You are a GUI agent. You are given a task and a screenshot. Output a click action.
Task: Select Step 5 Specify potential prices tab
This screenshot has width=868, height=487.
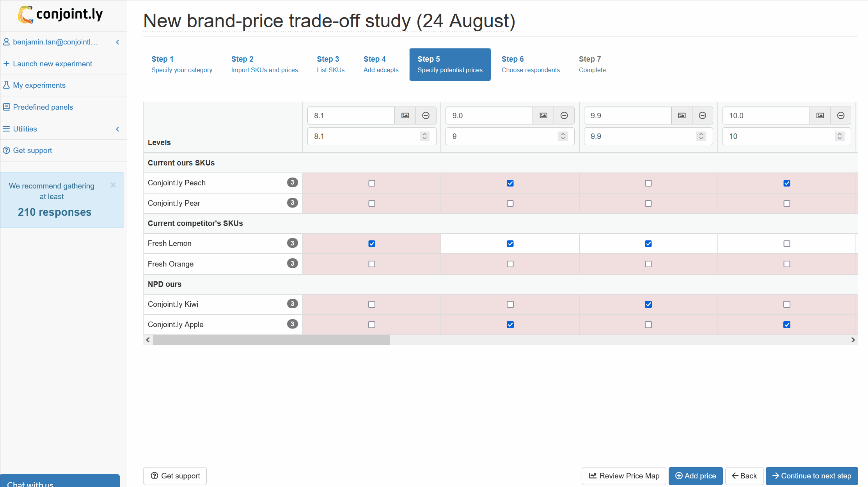tap(450, 64)
